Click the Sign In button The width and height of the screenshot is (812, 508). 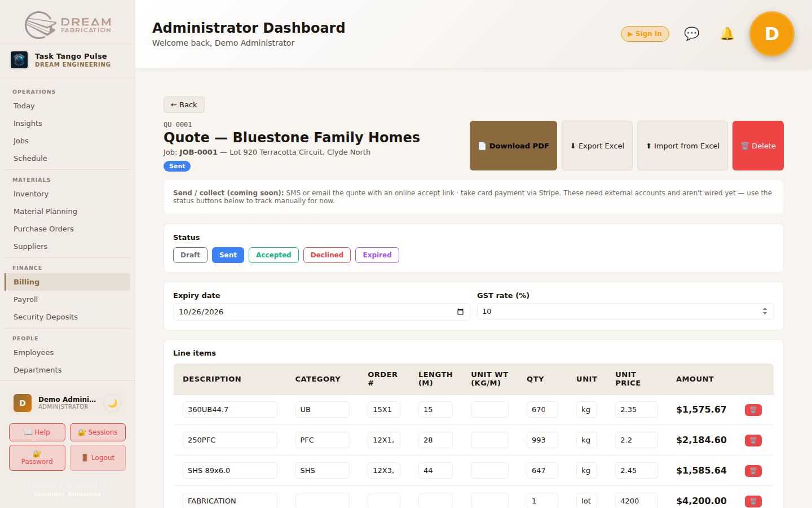tap(645, 34)
